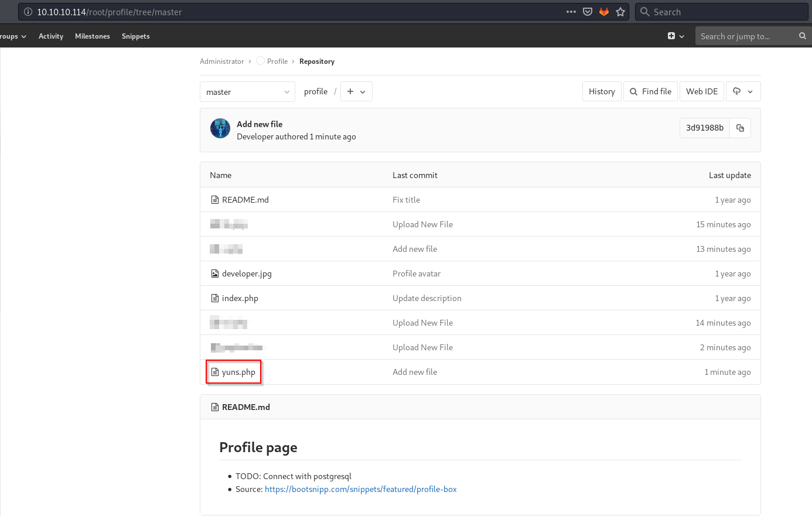Open the bootsnipp.com profile-box source link
812x516 pixels.
[361, 489]
